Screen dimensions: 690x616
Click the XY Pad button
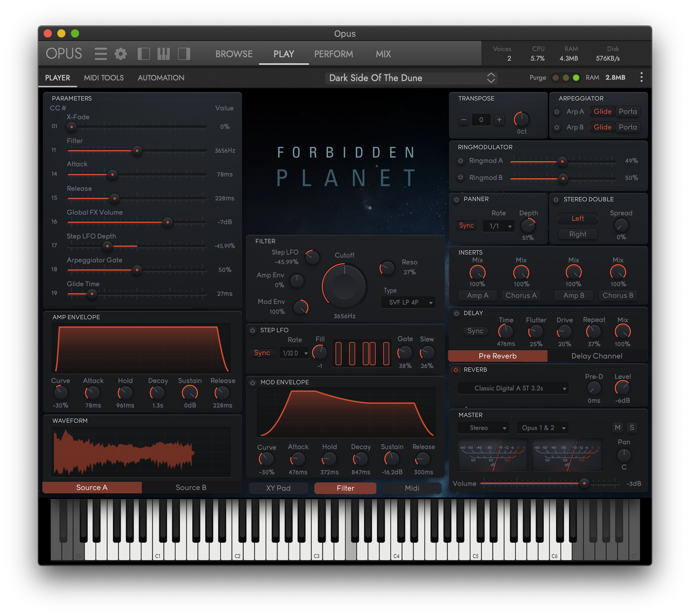point(278,488)
